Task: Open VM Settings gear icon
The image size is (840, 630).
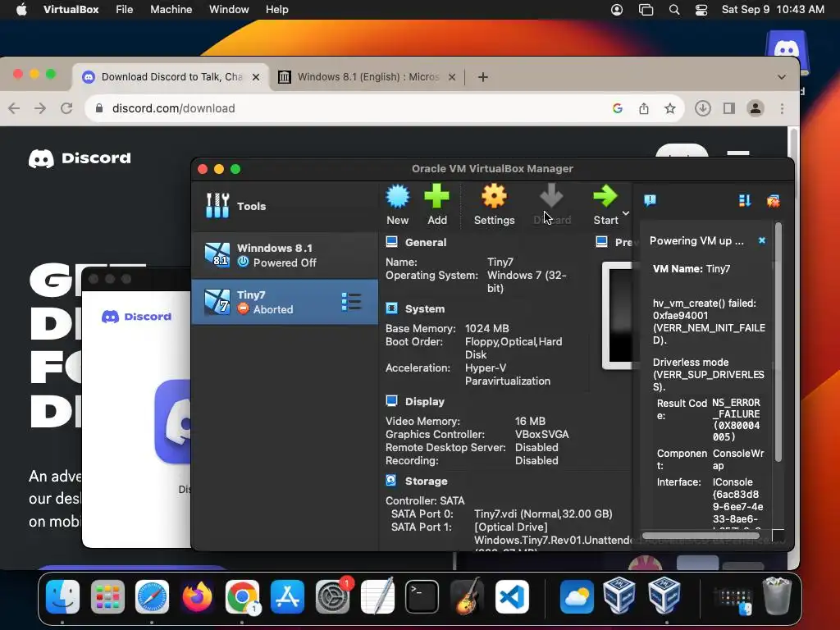Action: [x=494, y=196]
